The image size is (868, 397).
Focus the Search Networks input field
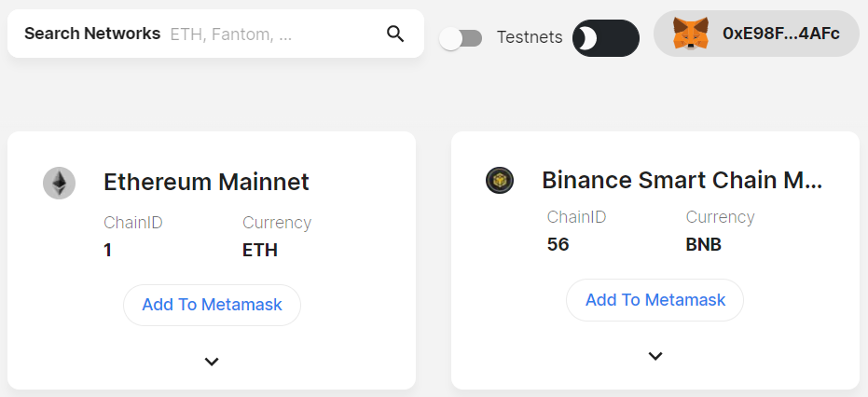pyautogui.click(x=270, y=34)
